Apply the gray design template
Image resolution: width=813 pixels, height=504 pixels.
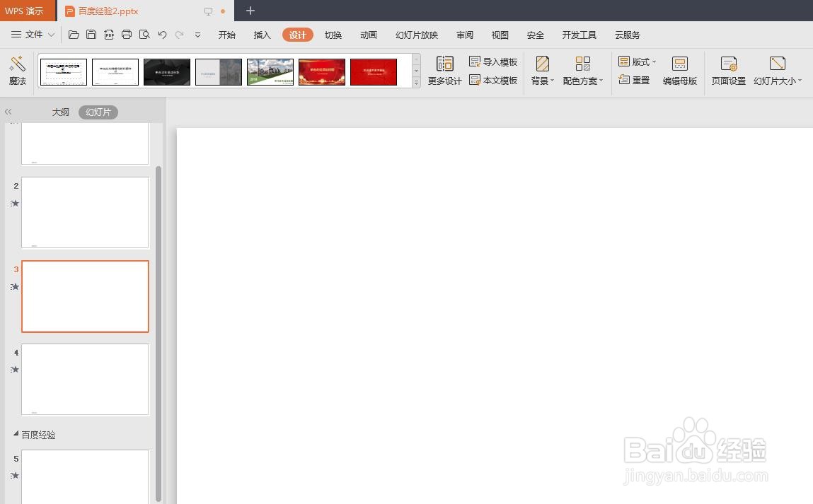[x=219, y=72]
